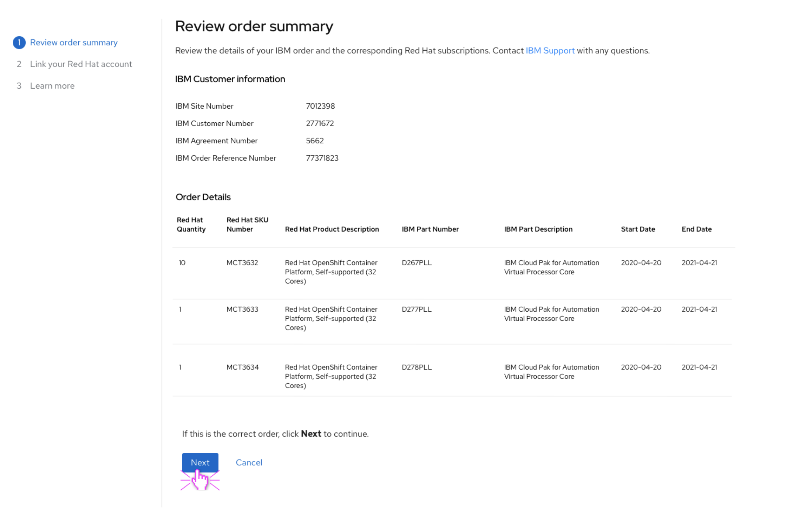Viewport: 812px width, 513px height.
Task: Click the Next button
Action: tap(200, 462)
